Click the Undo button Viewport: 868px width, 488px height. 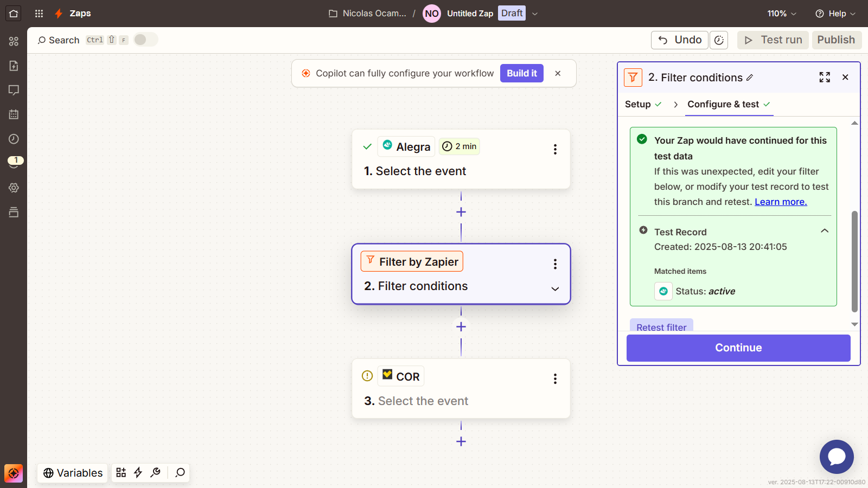(x=680, y=40)
